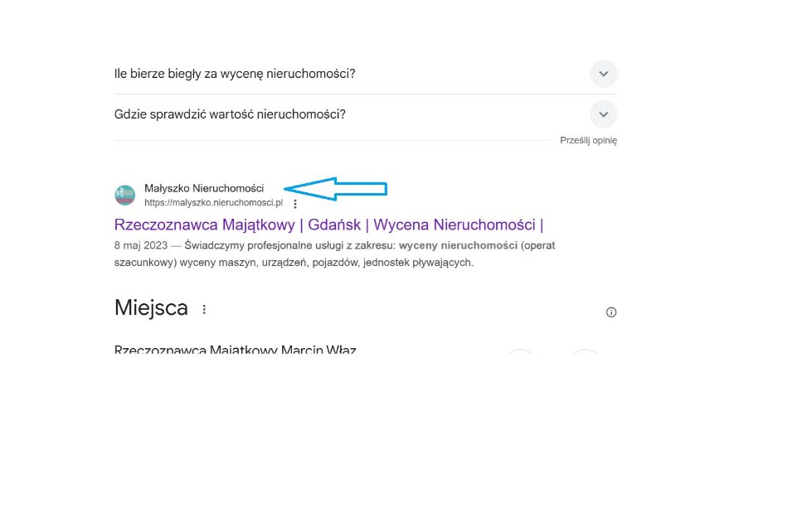Click the 'Małyszko Nieruchomości' site name
The image size is (812, 532).
[x=204, y=188]
